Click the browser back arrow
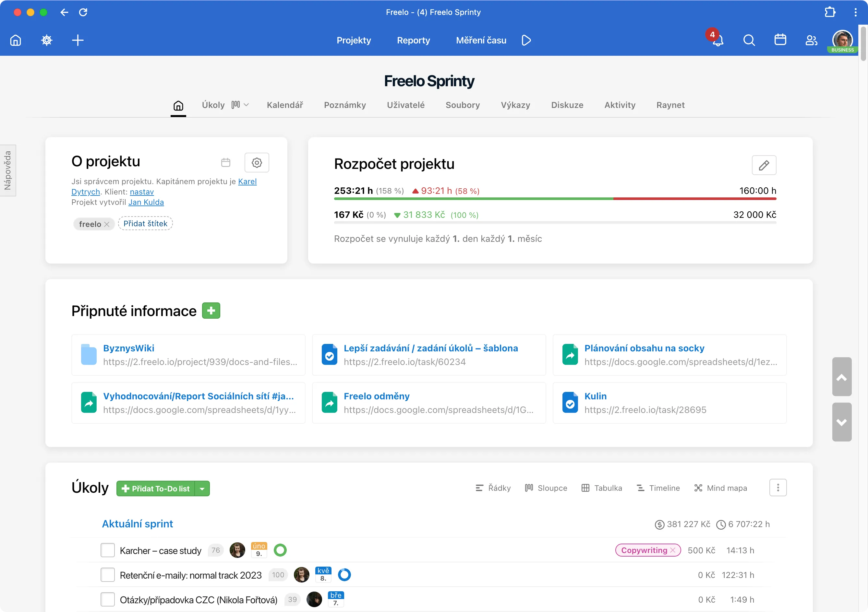Image resolution: width=868 pixels, height=612 pixels. click(x=64, y=12)
